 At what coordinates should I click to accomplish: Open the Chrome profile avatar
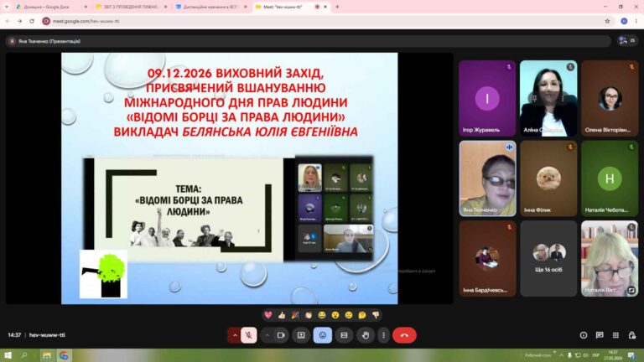click(x=624, y=21)
